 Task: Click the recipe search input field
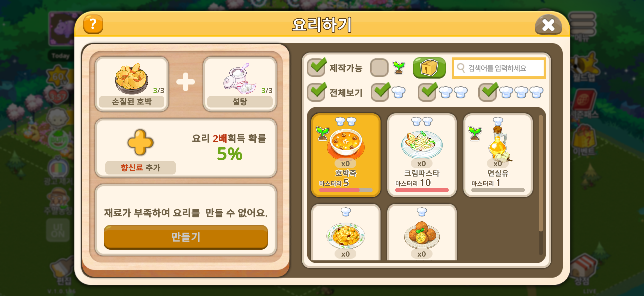pos(499,68)
